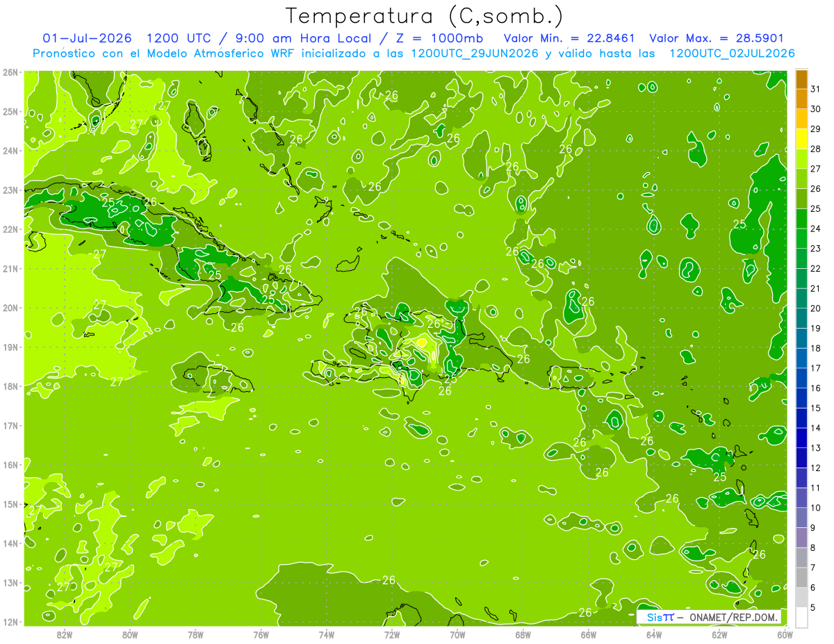834x644 pixels.
Task: Click the color scale label 15
Action: point(816,408)
